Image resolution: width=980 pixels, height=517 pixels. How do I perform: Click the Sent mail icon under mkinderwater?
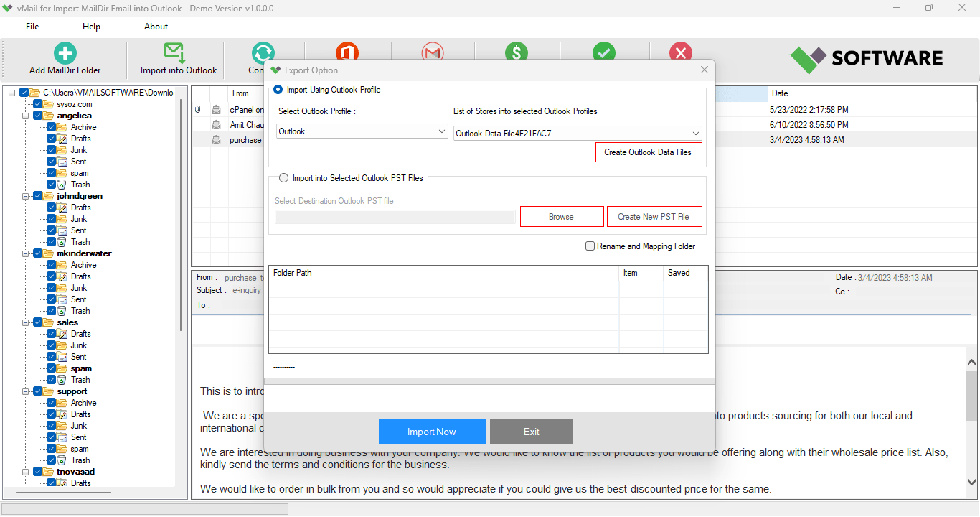click(x=62, y=299)
